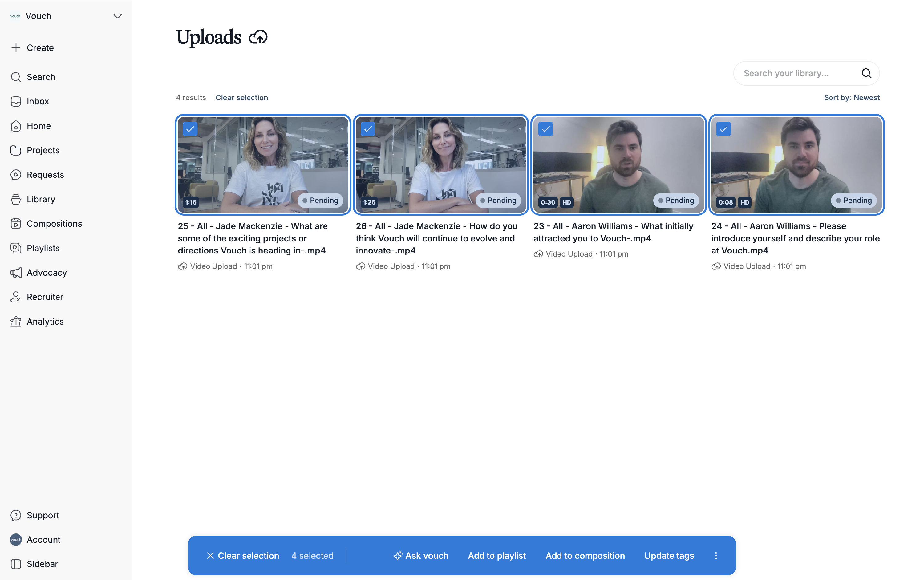Viewport: 924px width, 580px height.
Task: Click the Ask vouch sparkle icon
Action: pos(398,555)
